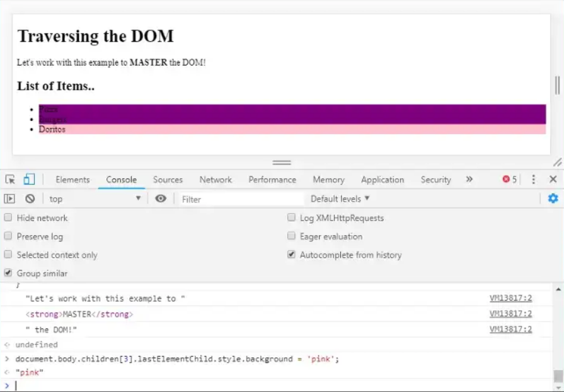Image resolution: width=564 pixels, height=392 pixels.
Task: Click the red error count badge
Action: pyautogui.click(x=509, y=180)
